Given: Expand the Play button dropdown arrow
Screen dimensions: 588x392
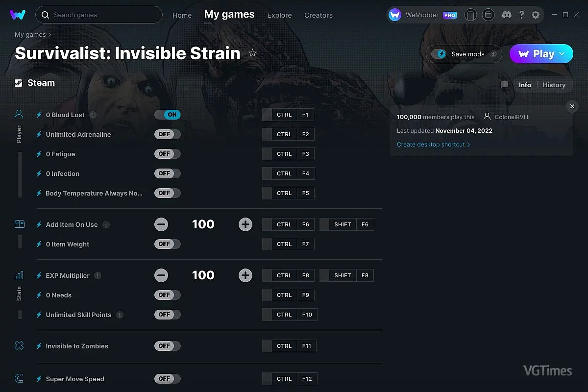Looking at the screenshot, I should coord(562,54).
